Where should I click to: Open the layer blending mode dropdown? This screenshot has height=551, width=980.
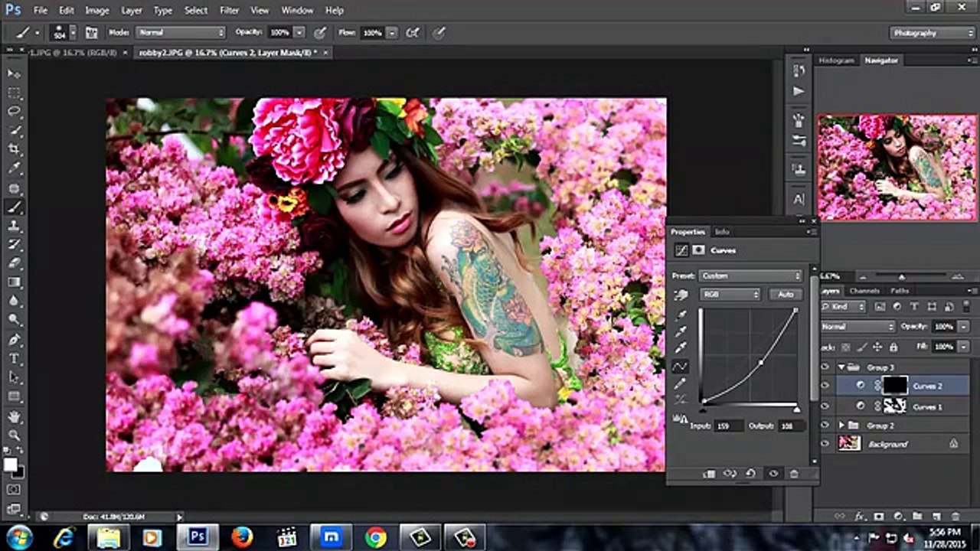pyautogui.click(x=857, y=327)
